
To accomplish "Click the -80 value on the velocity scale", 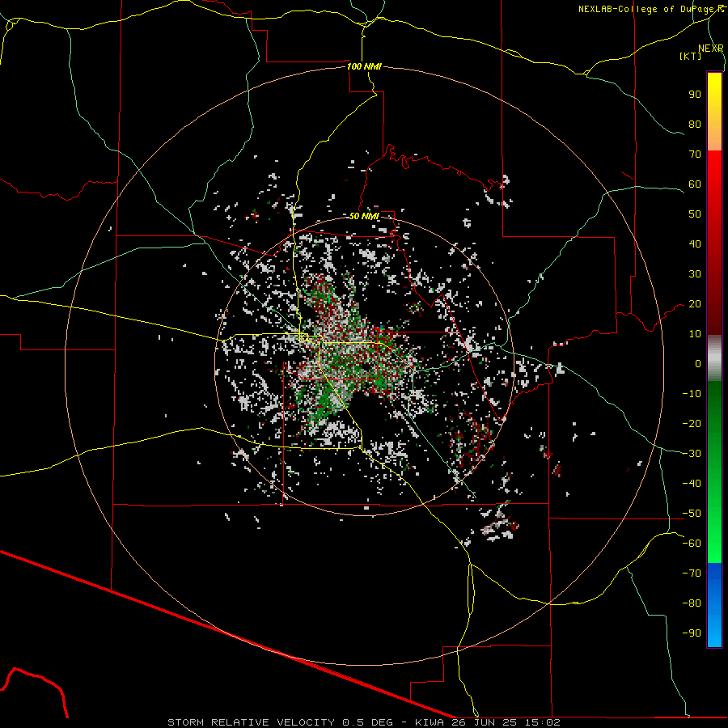I will [692, 603].
